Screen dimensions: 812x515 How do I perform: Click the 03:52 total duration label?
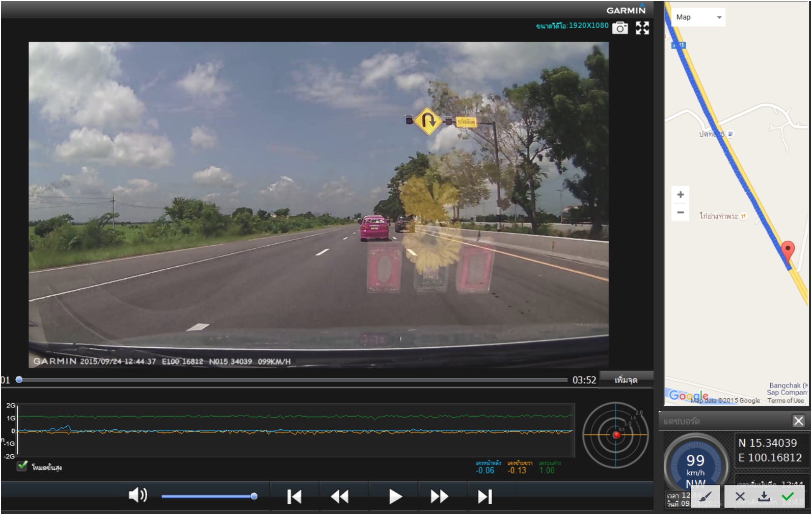[584, 380]
